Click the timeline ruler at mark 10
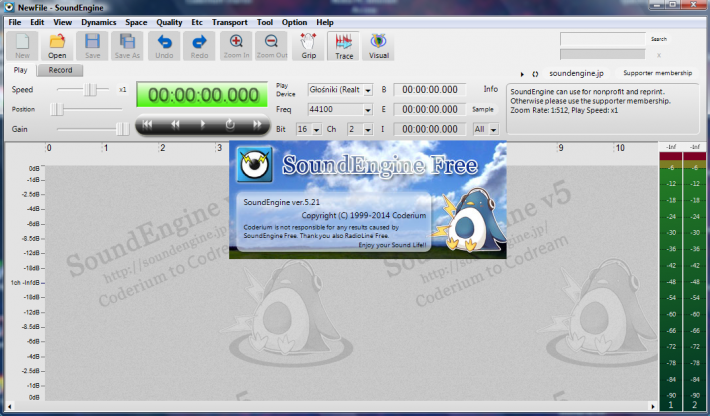The width and height of the screenshot is (710, 416). click(620, 148)
